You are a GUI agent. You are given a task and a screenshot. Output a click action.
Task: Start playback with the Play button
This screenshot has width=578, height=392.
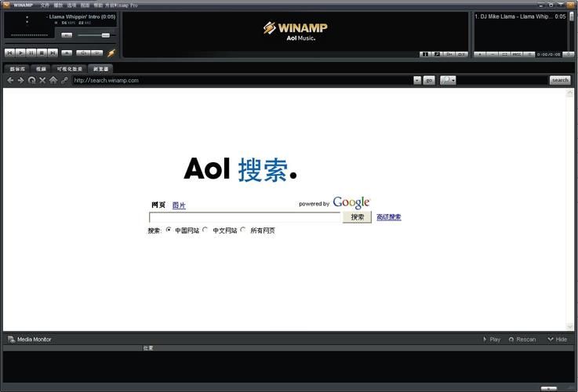tap(20, 53)
